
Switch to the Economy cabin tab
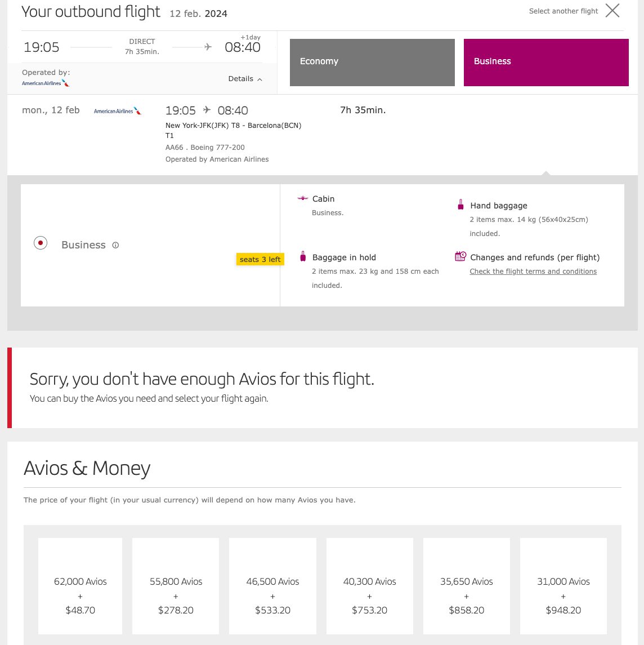372,62
